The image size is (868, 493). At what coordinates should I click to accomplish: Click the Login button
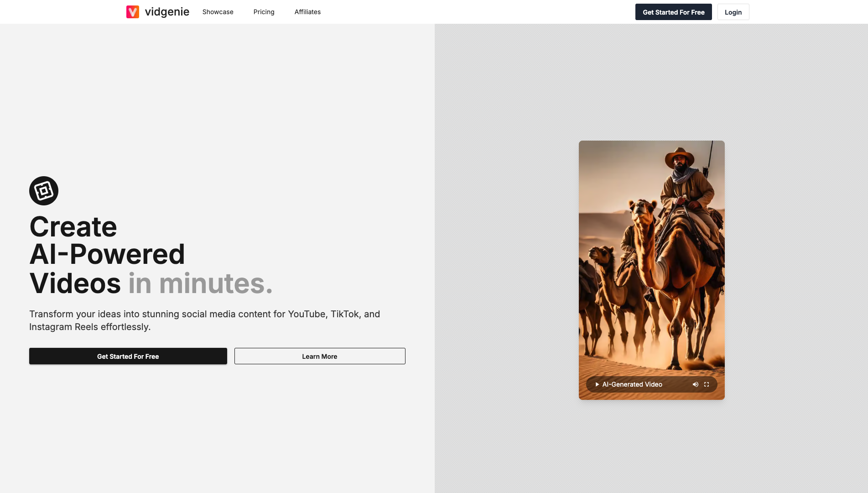[733, 12]
